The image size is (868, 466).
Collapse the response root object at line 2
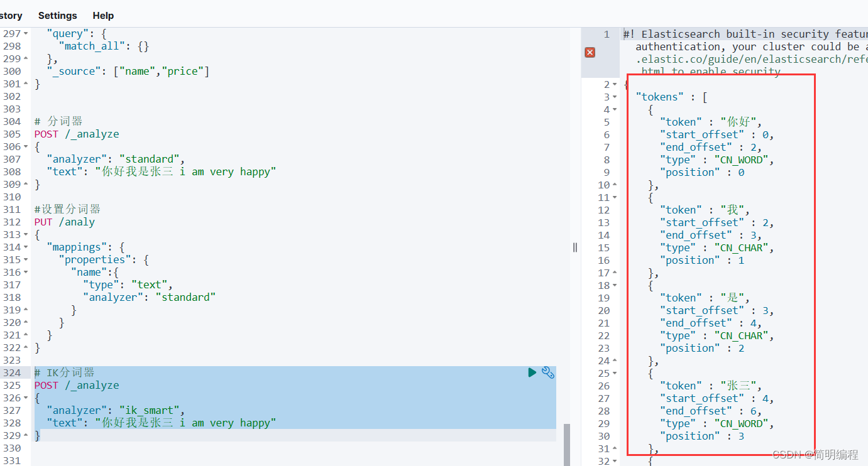[615, 84]
